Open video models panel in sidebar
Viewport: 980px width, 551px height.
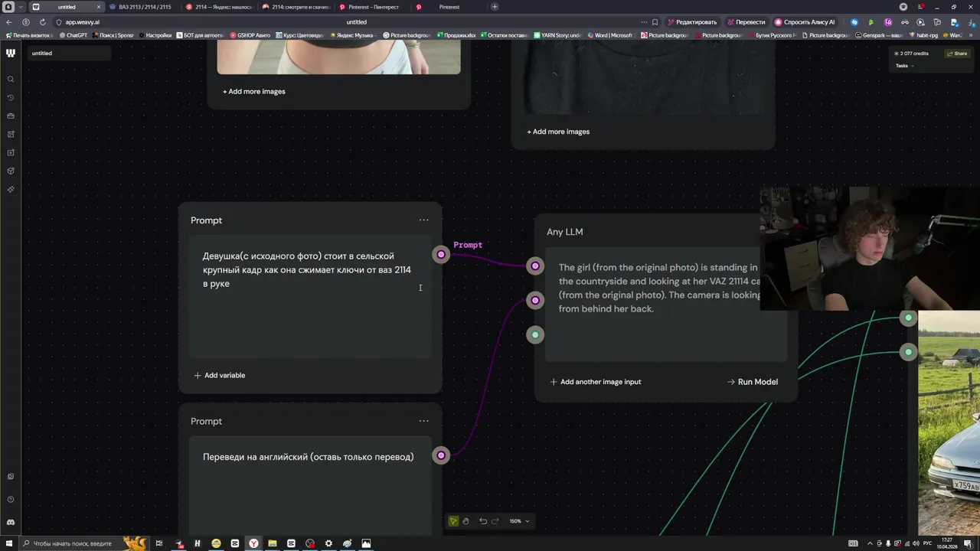[11, 152]
